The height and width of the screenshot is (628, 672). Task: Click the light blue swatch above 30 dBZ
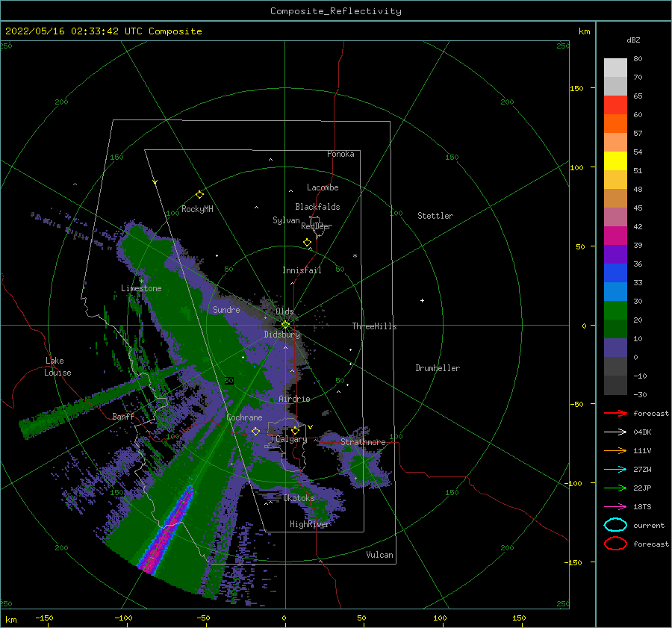click(x=615, y=292)
